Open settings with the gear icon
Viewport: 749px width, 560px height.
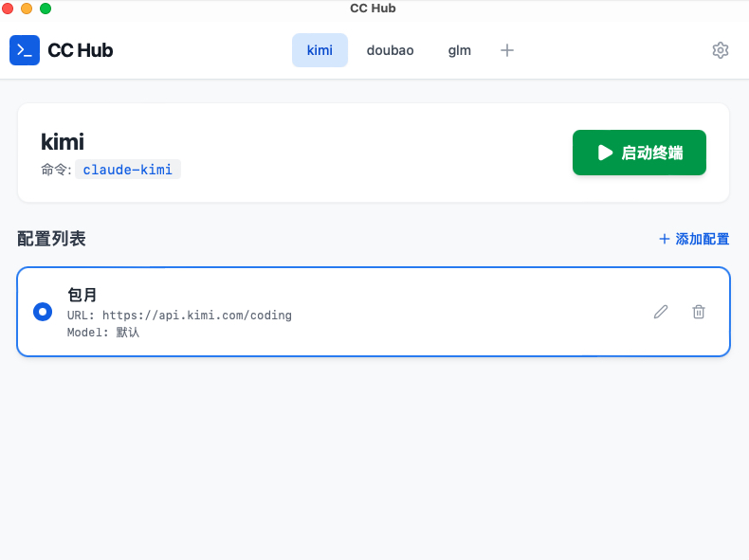(x=720, y=50)
